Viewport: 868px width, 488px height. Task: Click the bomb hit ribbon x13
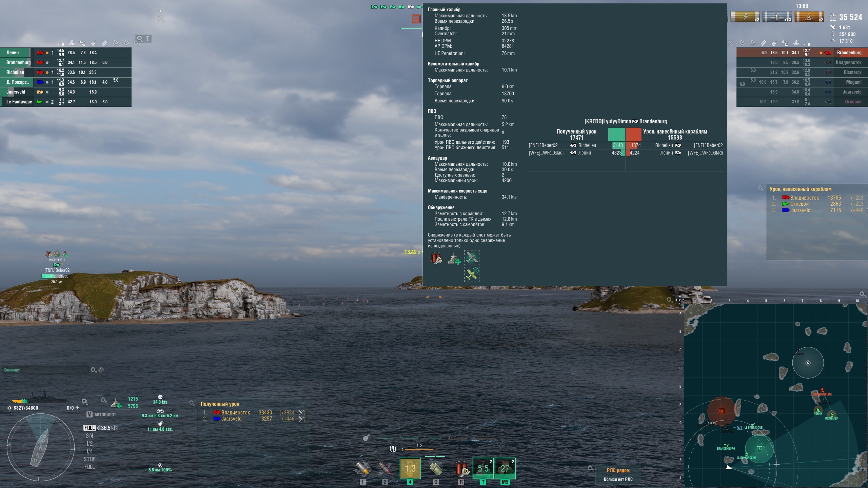point(777,17)
